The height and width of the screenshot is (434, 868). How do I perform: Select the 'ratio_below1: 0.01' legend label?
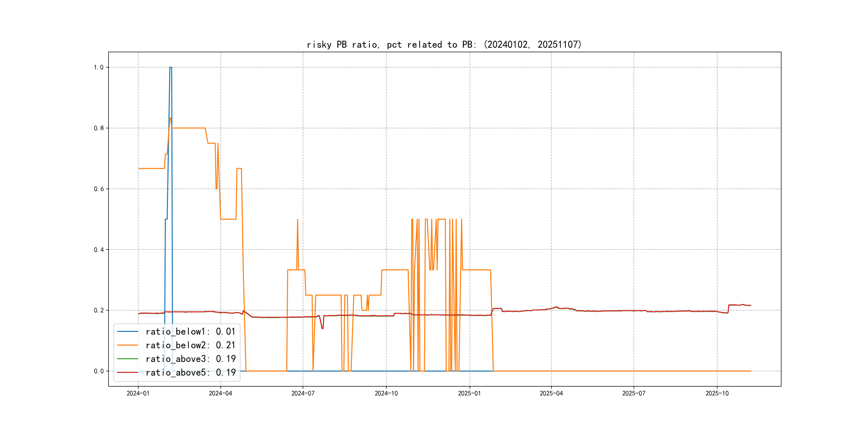pyautogui.click(x=190, y=332)
